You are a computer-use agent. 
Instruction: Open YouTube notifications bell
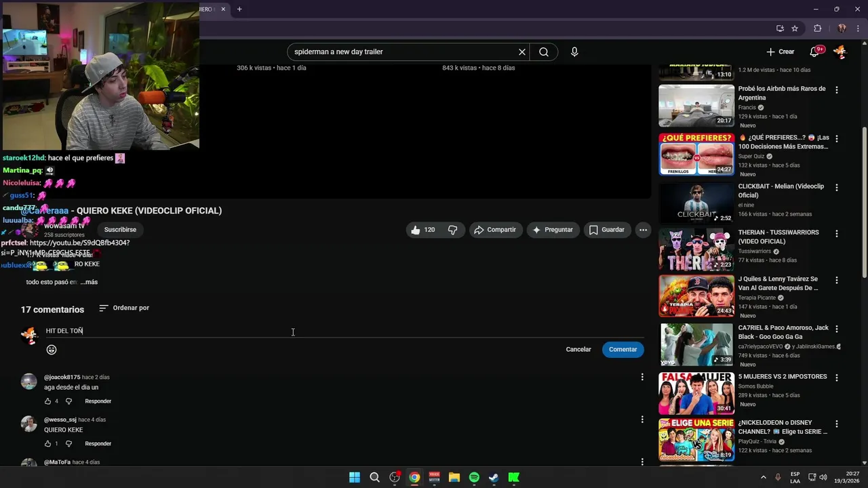pyautogui.click(x=815, y=52)
